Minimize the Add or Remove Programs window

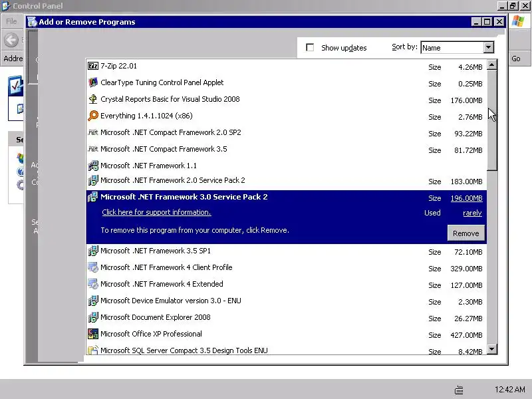pos(476,22)
